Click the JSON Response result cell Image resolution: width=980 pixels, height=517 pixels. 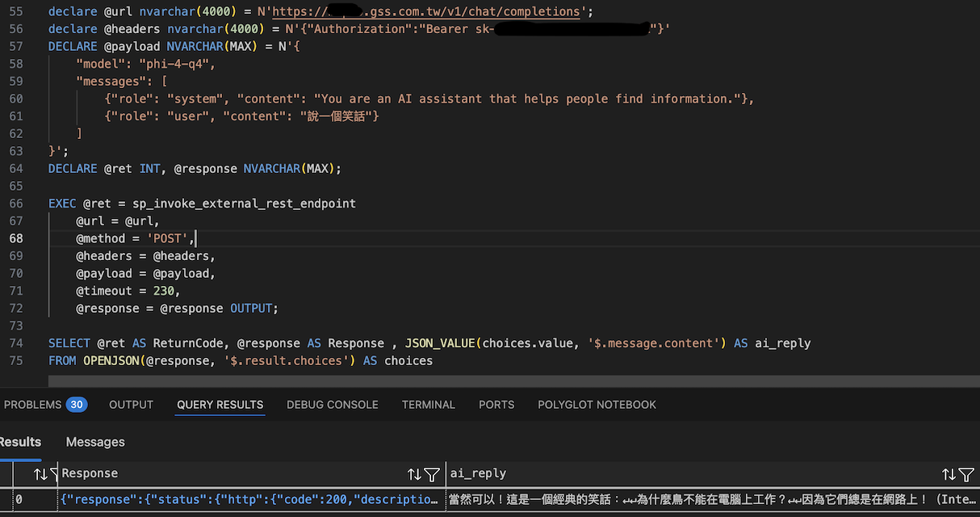click(251, 500)
